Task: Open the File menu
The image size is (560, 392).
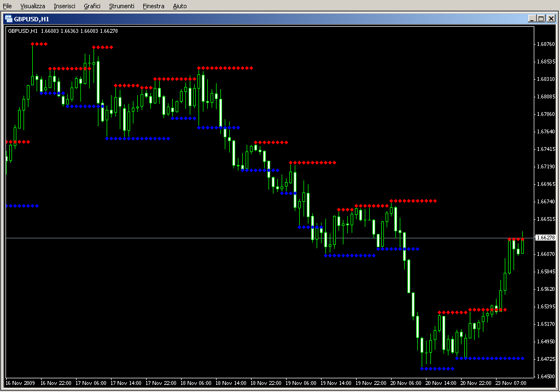Action: pos(7,6)
